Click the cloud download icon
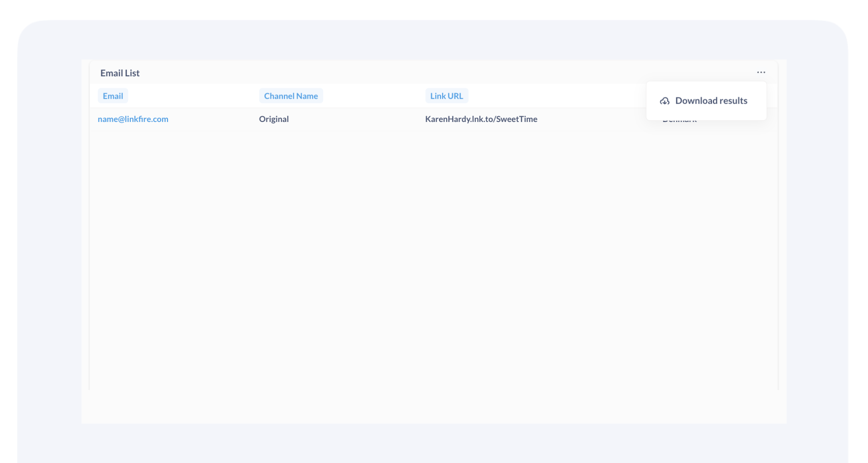Image resolution: width=868 pixels, height=463 pixels. 664,101
